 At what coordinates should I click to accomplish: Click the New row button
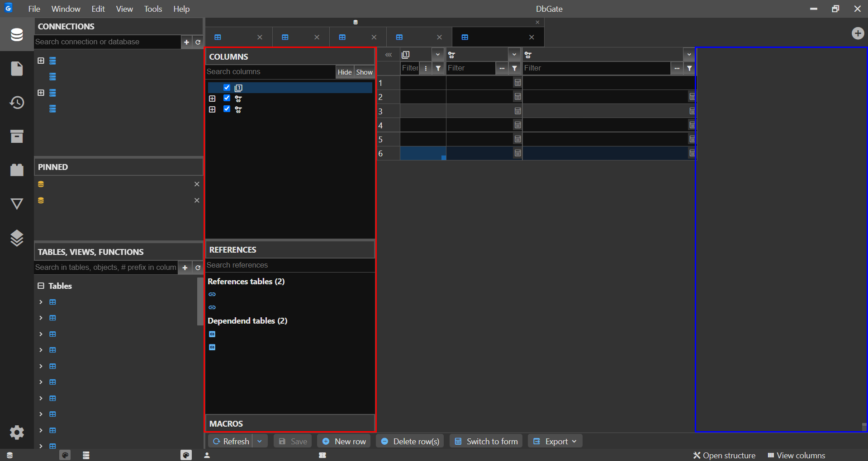click(x=344, y=441)
